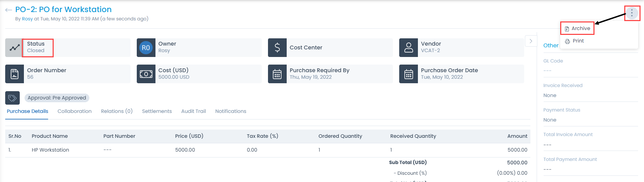This screenshot has width=644, height=182.
Task: Click the Status graph icon
Action: click(14, 48)
